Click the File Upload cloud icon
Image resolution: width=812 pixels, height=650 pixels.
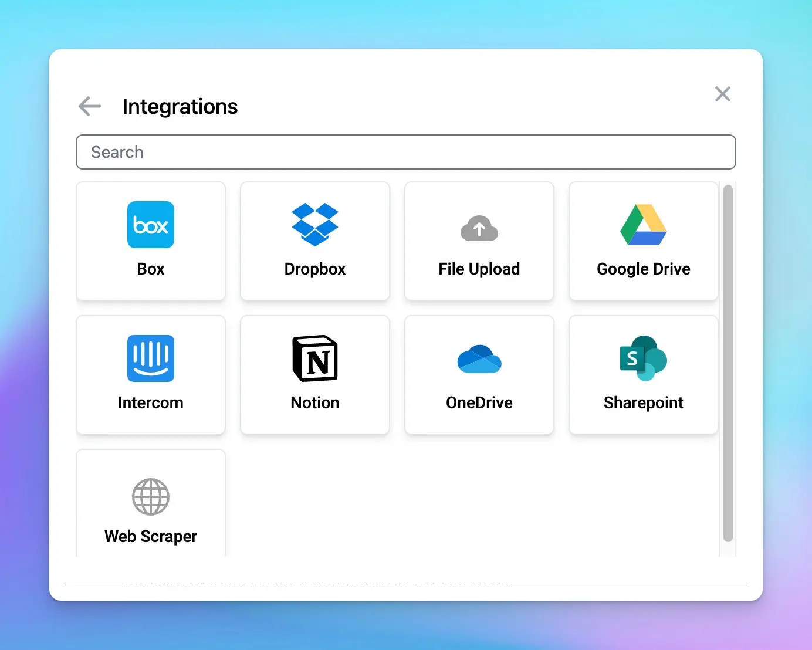(479, 229)
